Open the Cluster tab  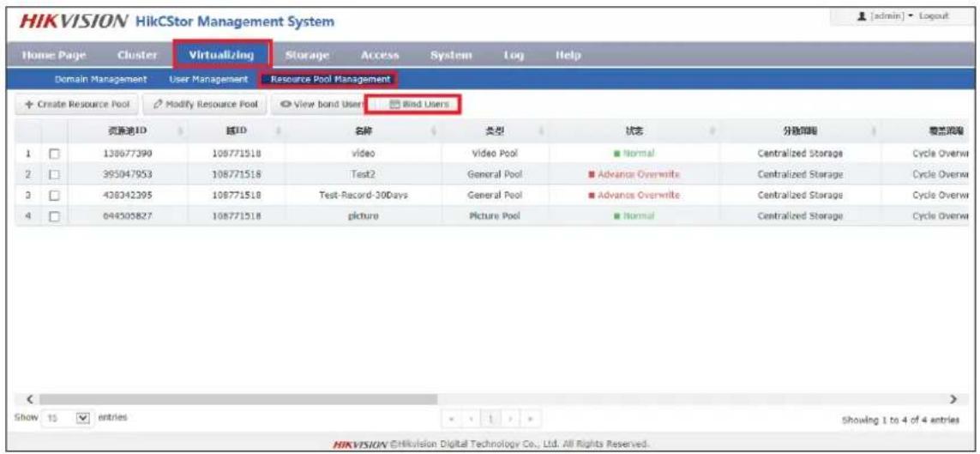click(137, 56)
